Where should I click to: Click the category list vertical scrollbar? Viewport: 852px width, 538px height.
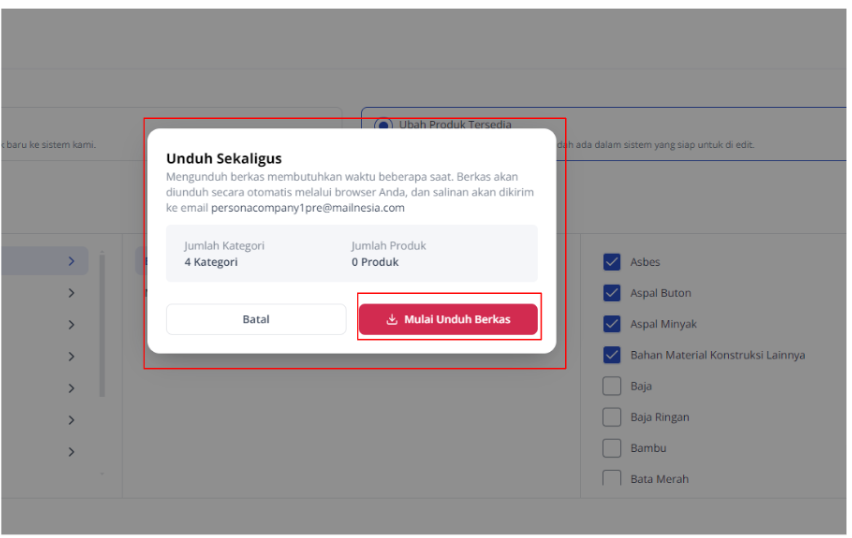tap(102, 325)
